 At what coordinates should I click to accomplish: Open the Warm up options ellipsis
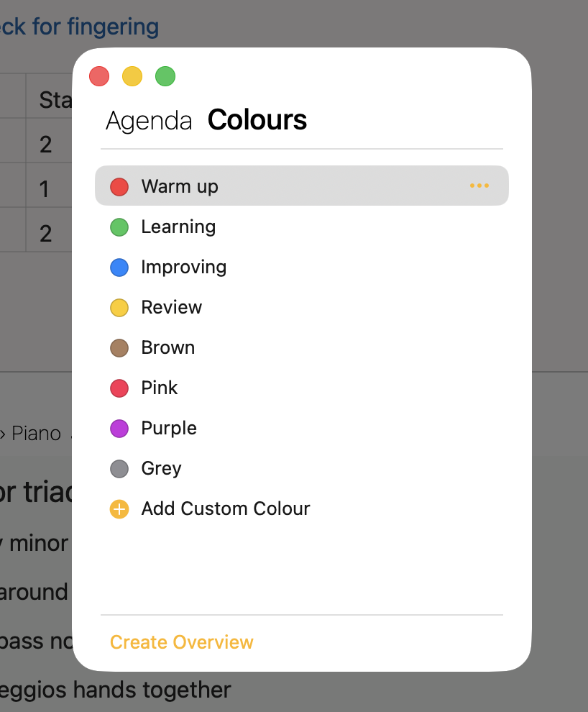(479, 186)
